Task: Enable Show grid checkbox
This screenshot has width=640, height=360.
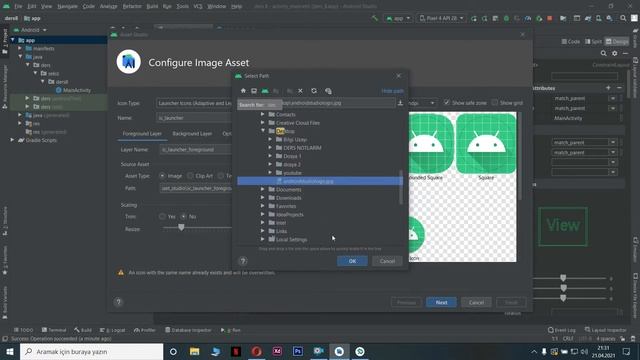Action: [495, 102]
